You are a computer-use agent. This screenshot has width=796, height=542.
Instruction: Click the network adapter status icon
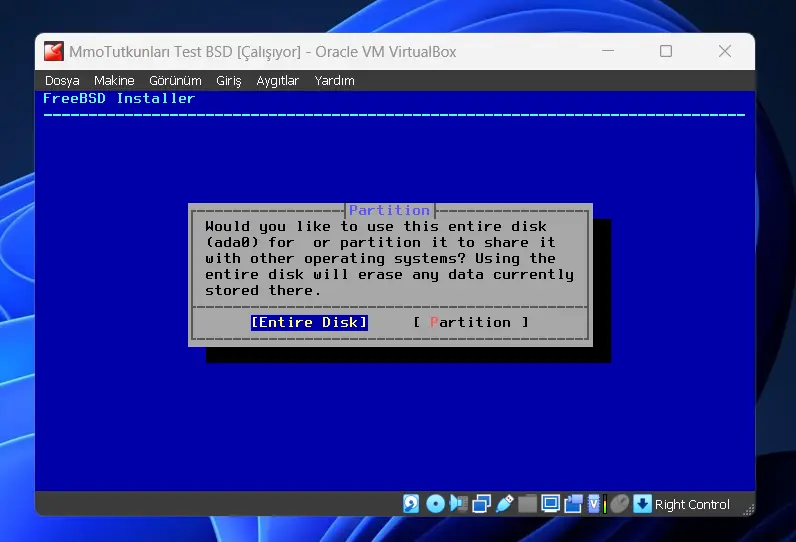481,504
